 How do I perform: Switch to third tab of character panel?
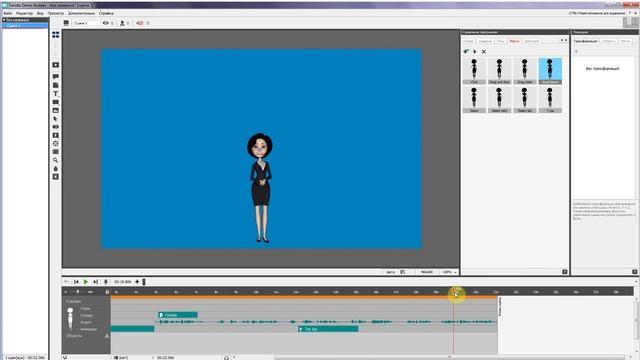click(x=500, y=41)
